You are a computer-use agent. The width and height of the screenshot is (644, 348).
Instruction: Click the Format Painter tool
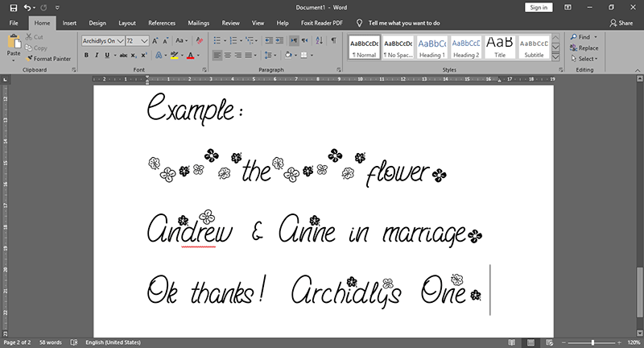(51, 58)
